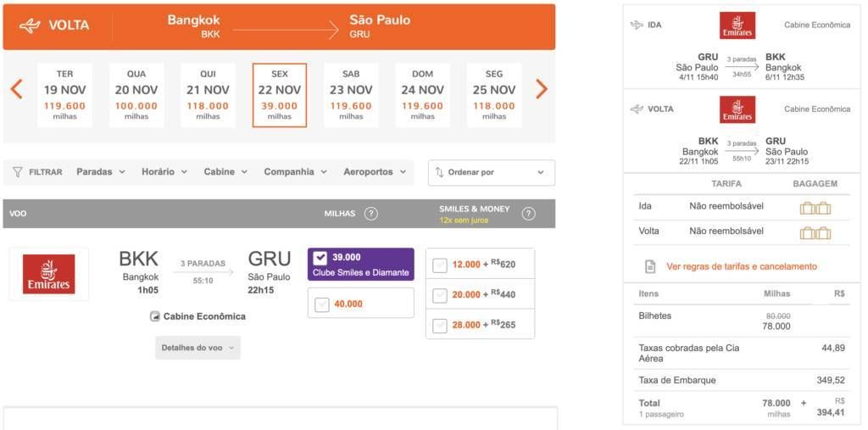Expand the Cabine filter
Screen dimensions: 868x430
225,172
